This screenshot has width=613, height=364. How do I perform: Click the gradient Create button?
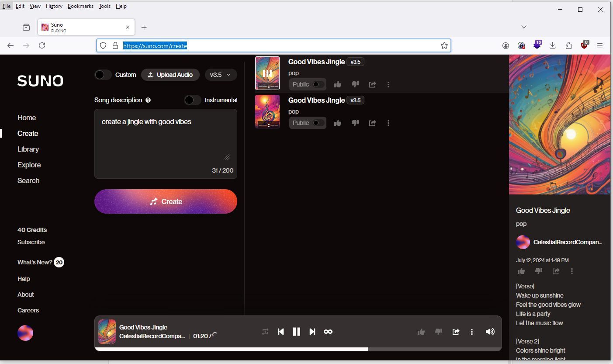[x=166, y=201]
